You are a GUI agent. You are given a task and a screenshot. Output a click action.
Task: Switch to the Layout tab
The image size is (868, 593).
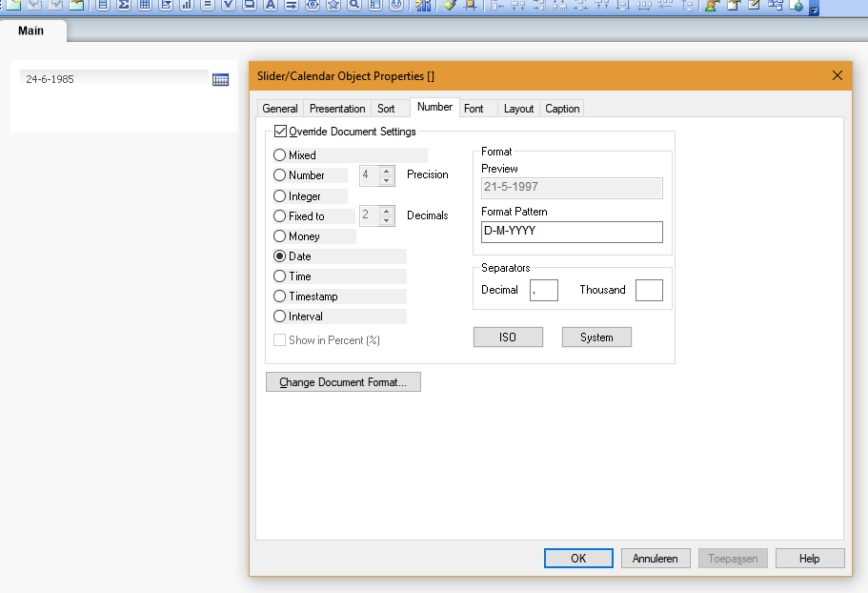pyautogui.click(x=518, y=109)
